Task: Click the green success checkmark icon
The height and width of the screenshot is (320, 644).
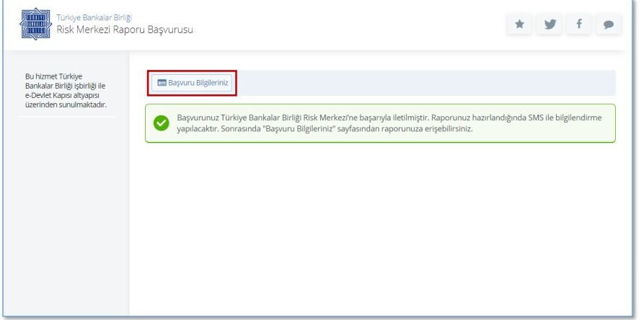Action: tap(162, 123)
